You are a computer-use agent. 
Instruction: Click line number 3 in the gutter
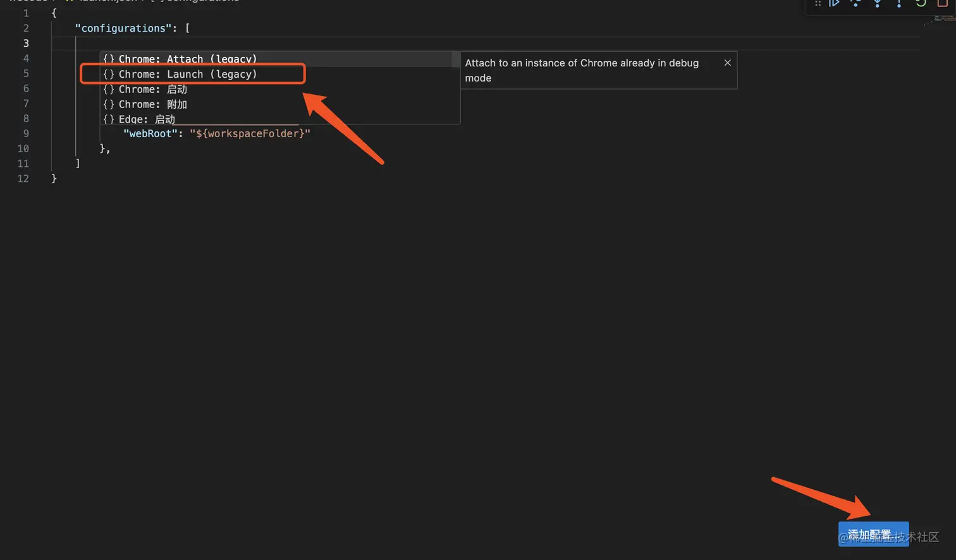click(x=26, y=43)
